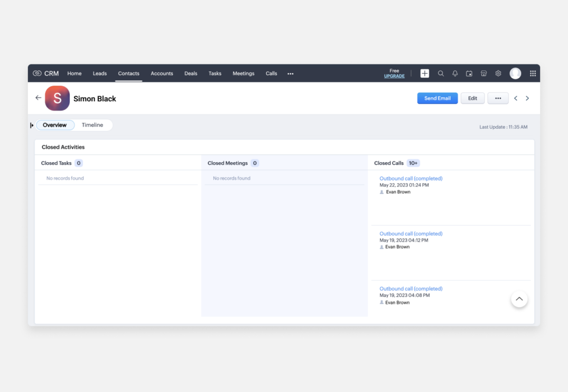This screenshot has width=568, height=392.
Task: Open the search icon in the top bar
Action: click(441, 73)
